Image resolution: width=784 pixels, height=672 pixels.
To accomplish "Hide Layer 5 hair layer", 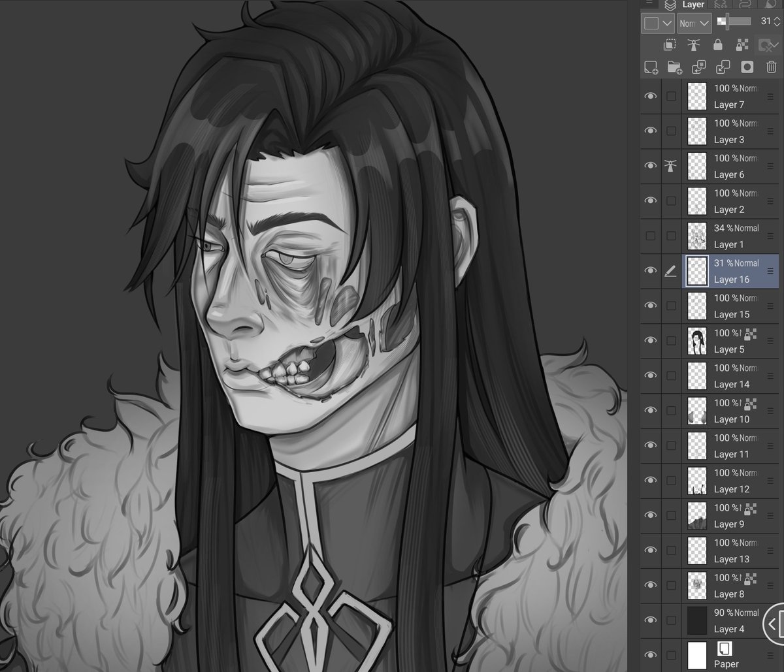I will pos(650,341).
